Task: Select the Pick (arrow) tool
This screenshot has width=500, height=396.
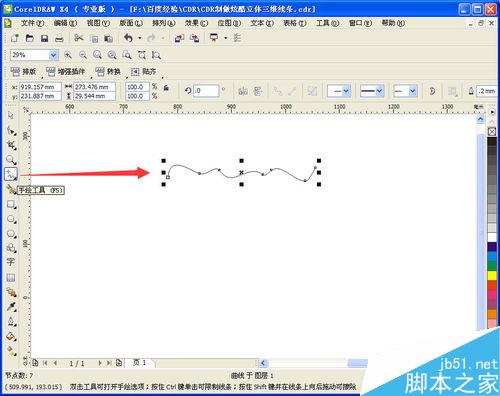Action: [x=11, y=115]
